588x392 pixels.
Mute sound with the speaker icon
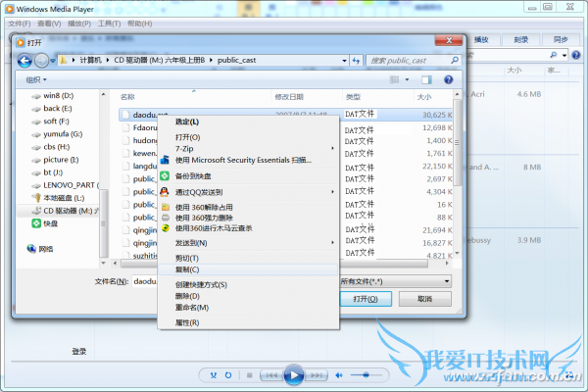tap(339, 375)
